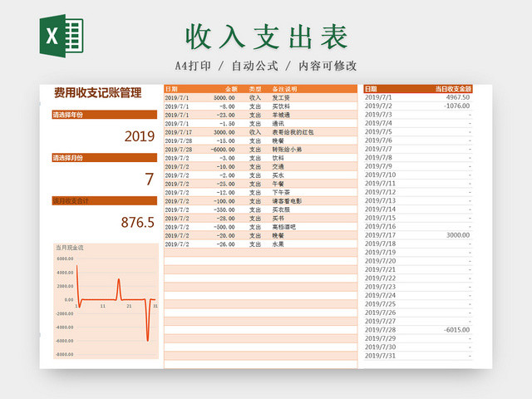532x399 pixels.
Task: Click the 请选择年份 header bar
Action: pyautogui.click(x=105, y=115)
